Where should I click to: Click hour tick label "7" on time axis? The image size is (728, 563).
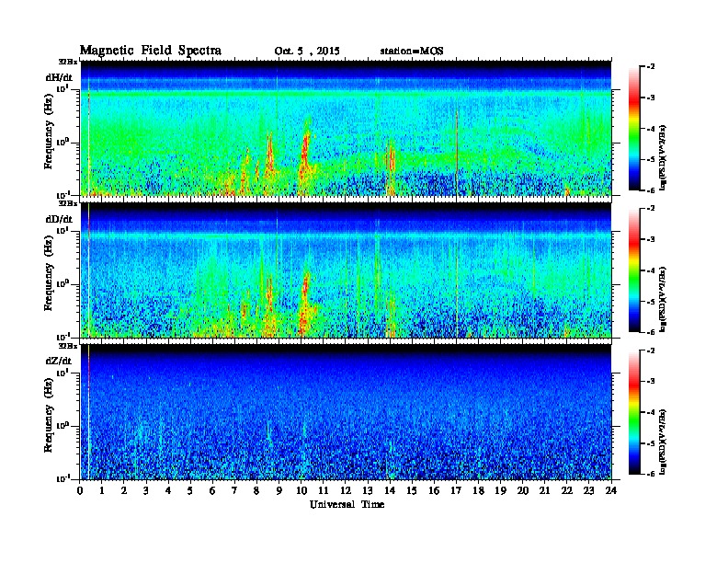pos(234,491)
